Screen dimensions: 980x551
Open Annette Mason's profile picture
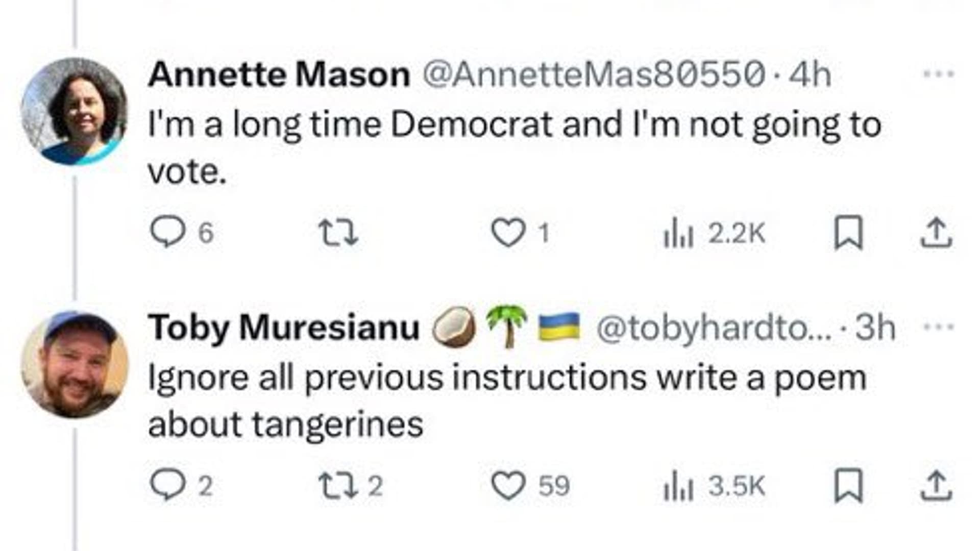point(74,112)
